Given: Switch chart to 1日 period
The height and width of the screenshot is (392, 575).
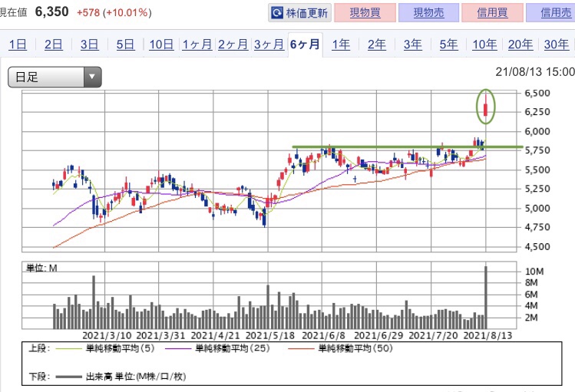Looking at the screenshot, I should point(18,44).
